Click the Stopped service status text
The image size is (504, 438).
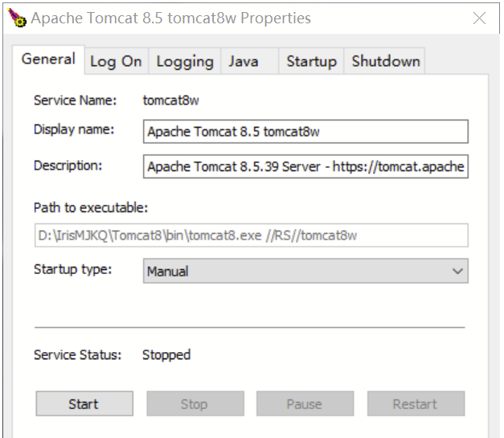coord(166,354)
